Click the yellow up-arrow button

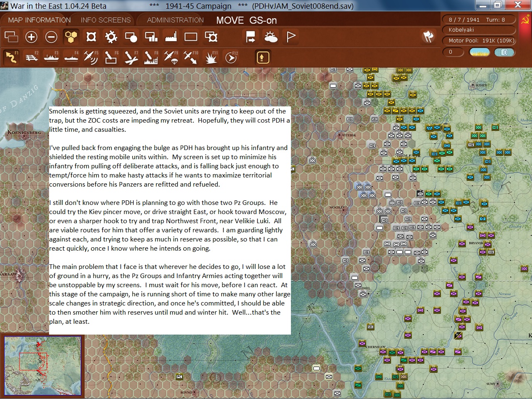point(262,57)
